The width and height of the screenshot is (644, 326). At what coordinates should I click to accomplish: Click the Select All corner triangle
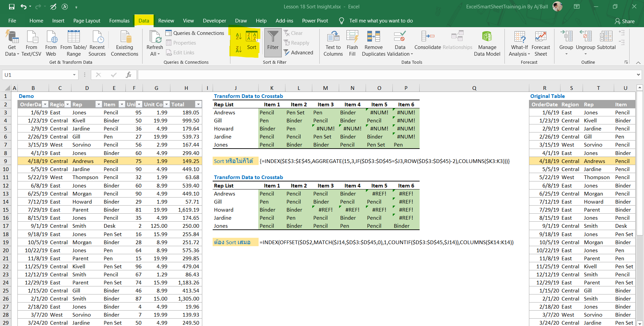pos(7,88)
